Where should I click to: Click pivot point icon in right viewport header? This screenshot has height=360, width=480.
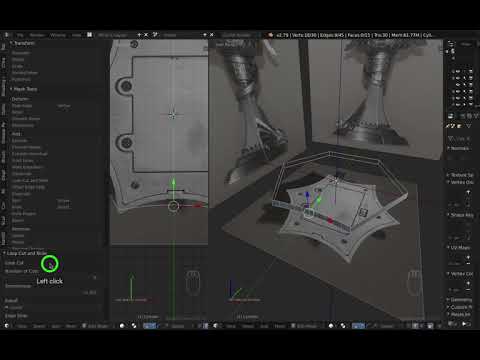point(343,326)
